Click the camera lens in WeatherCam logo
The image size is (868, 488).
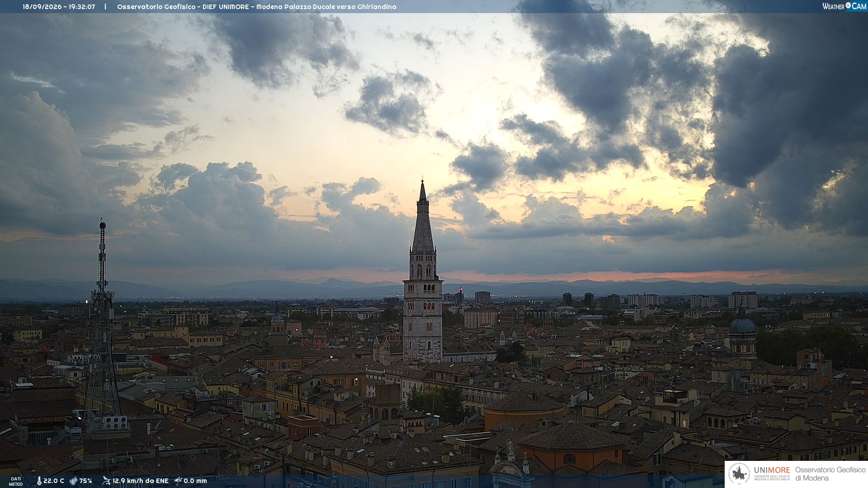tap(848, 5)
